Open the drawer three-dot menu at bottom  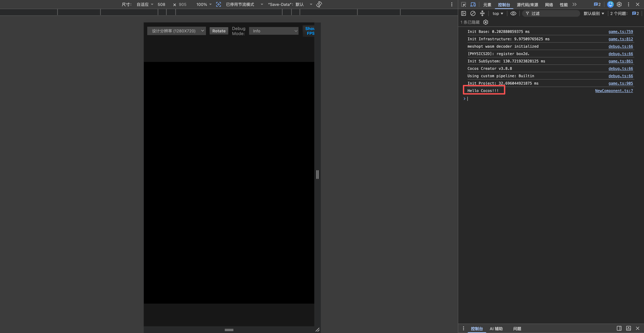[463, 328]
